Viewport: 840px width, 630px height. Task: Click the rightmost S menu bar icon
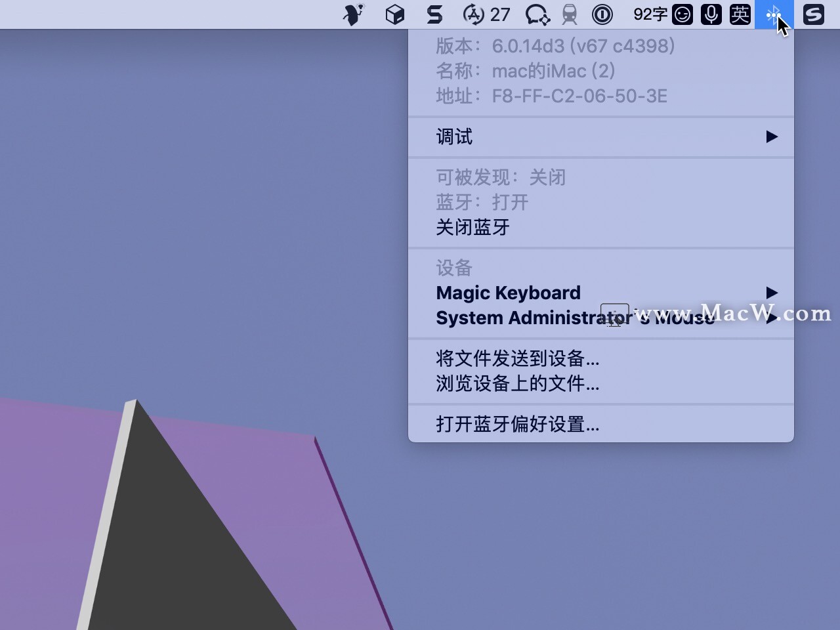tap(813, 14)
